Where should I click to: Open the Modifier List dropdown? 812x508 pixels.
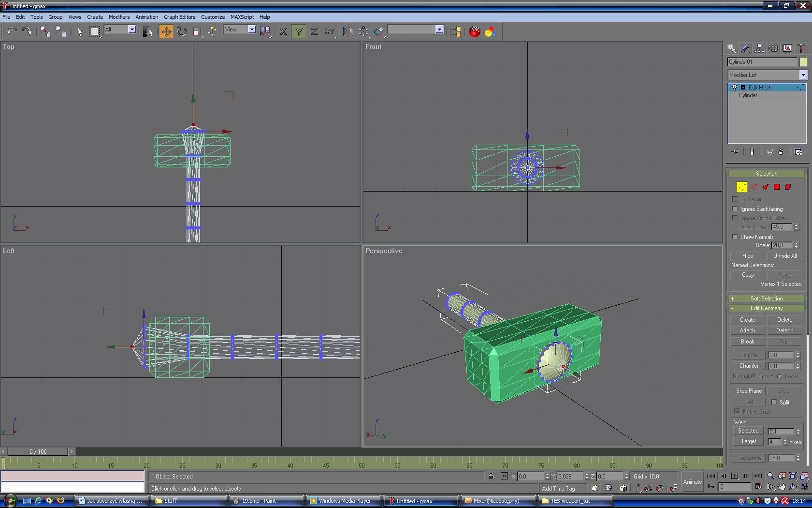pos(803,75)
